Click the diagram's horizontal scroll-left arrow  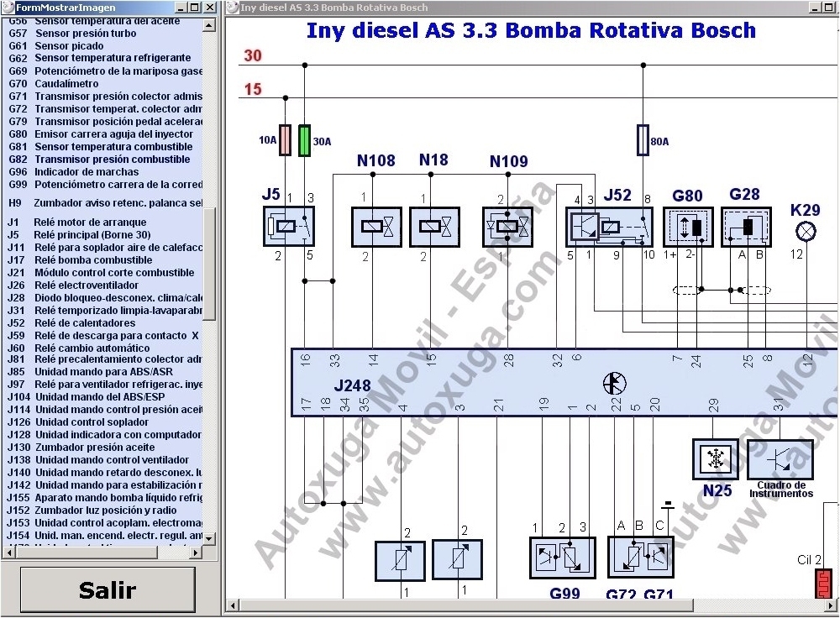click(x=233, y=605)
